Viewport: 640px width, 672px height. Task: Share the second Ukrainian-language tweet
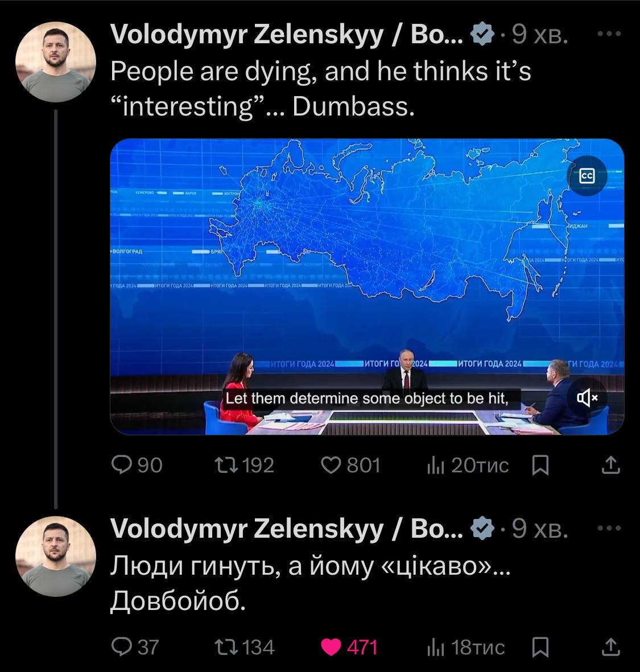(610, 647)
